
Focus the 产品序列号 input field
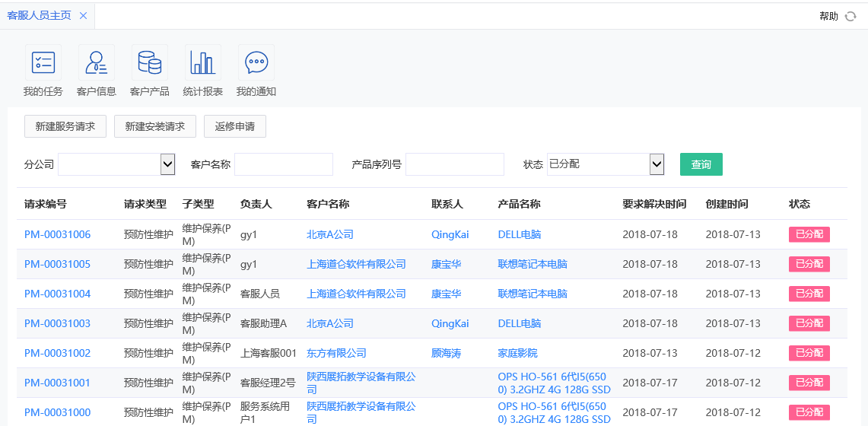455,164
